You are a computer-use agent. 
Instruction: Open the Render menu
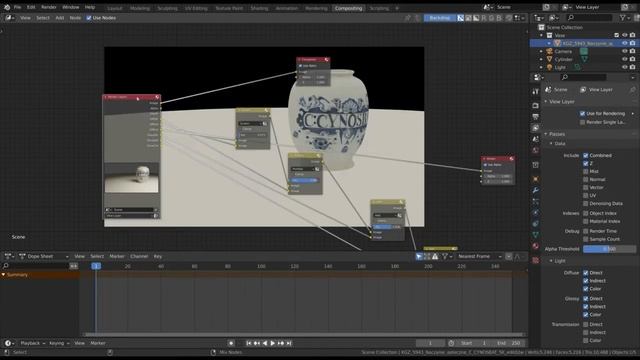click(x=49, y=7)
